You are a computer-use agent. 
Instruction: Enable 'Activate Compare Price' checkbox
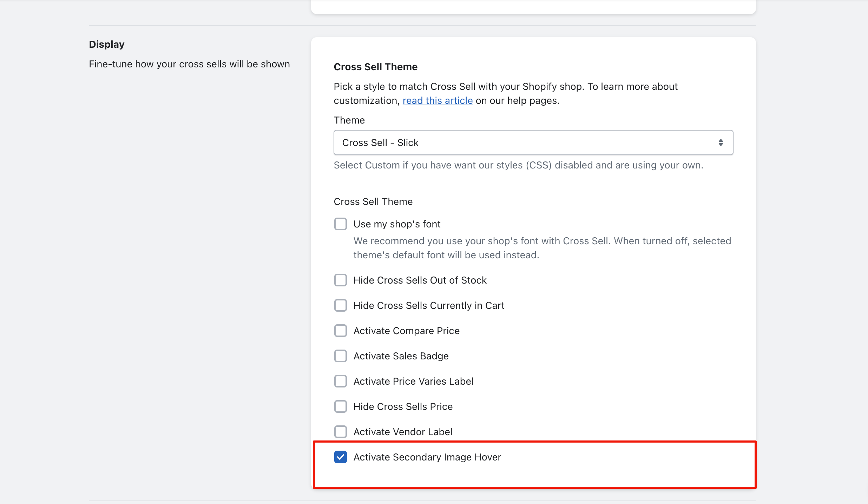point(340,331)
